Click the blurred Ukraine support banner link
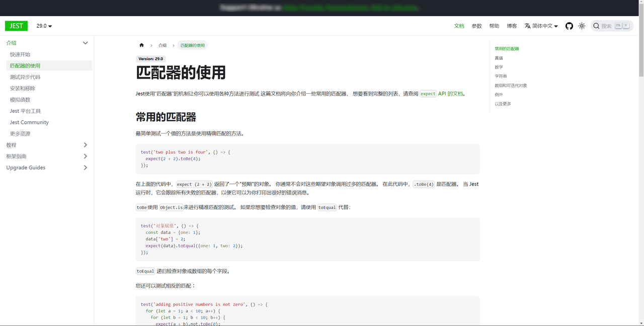Image resolution: width=644 pixels, height=326 pixels. [x=350, y=8]
